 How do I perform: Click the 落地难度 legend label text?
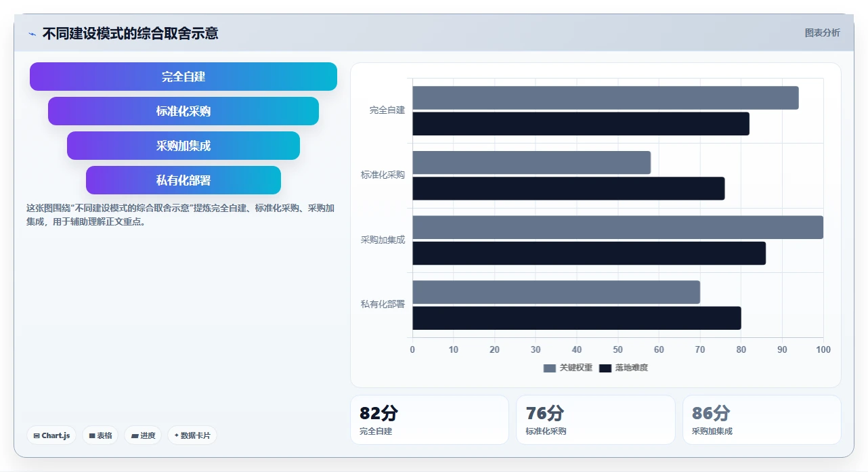(x=632, y=368)
